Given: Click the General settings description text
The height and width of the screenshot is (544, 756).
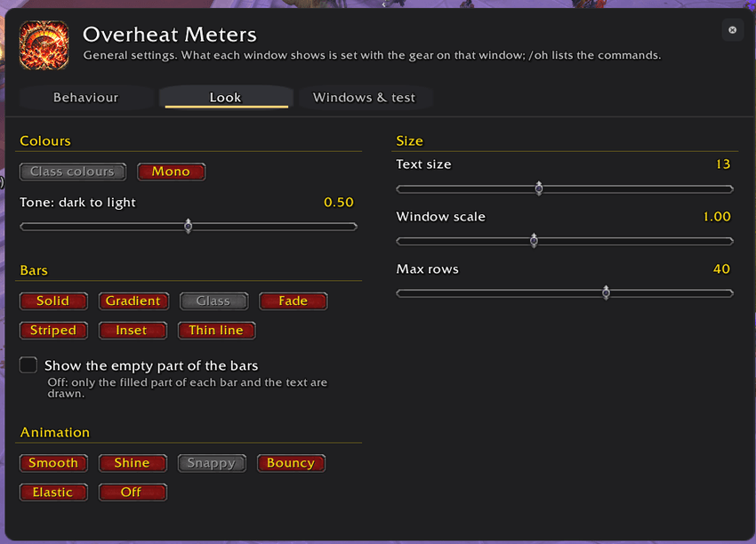Looking at the screenshot, I should click(372, 55).
